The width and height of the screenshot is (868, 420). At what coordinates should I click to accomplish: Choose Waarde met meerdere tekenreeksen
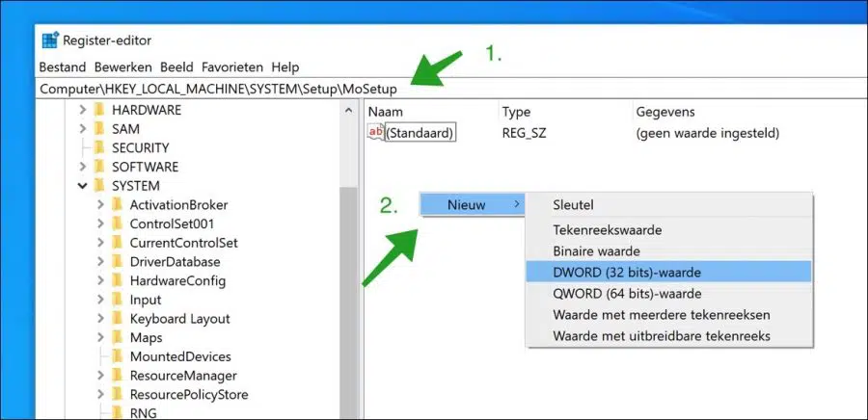click(x=668, y=315)
